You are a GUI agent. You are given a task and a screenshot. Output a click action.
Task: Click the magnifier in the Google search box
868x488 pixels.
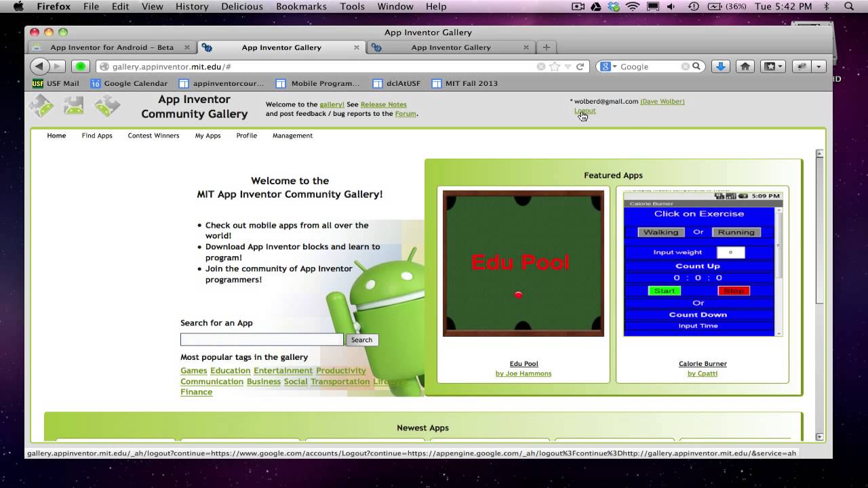(x=696, y=66)
